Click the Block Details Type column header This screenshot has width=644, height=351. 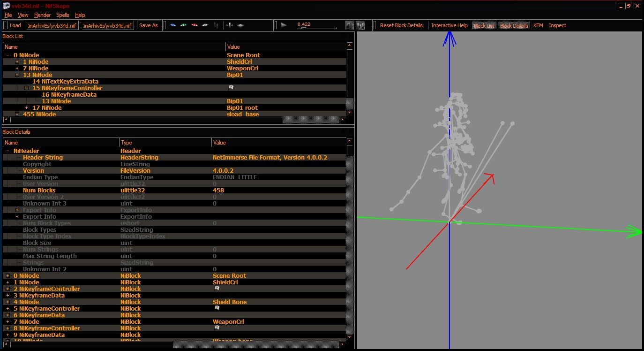(x=165, y=143)
